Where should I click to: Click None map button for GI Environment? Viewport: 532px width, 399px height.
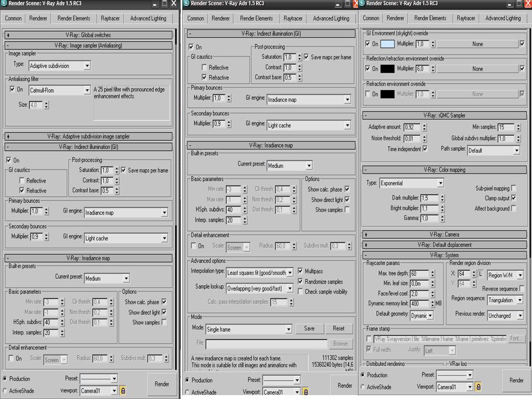point(477,44)
